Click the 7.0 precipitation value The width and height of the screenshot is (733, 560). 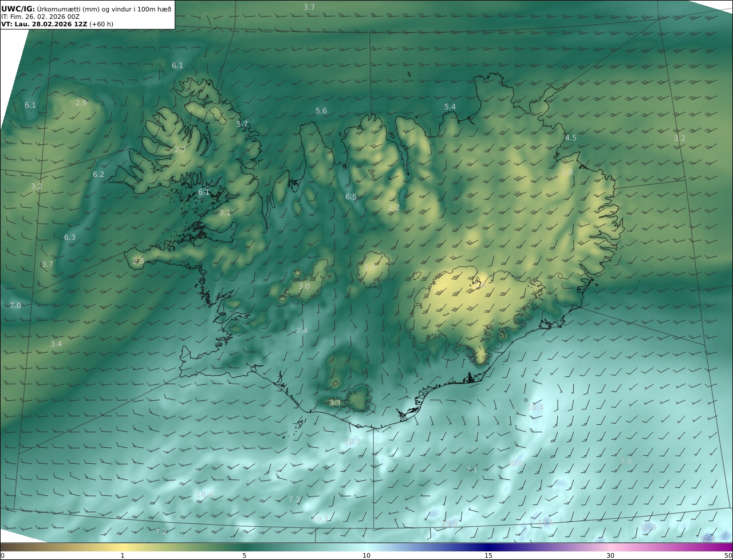pyautogui.click(x=15, y=306)
